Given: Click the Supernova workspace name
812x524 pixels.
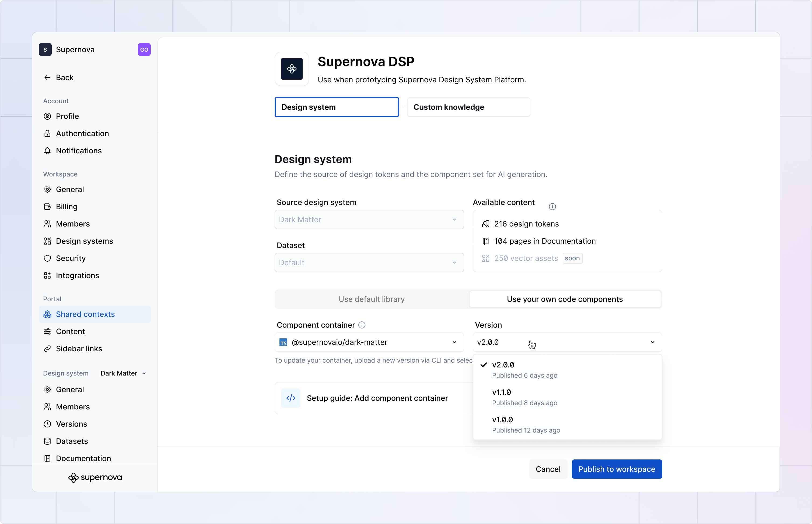Looking at the screenshot, I should 75,49.
